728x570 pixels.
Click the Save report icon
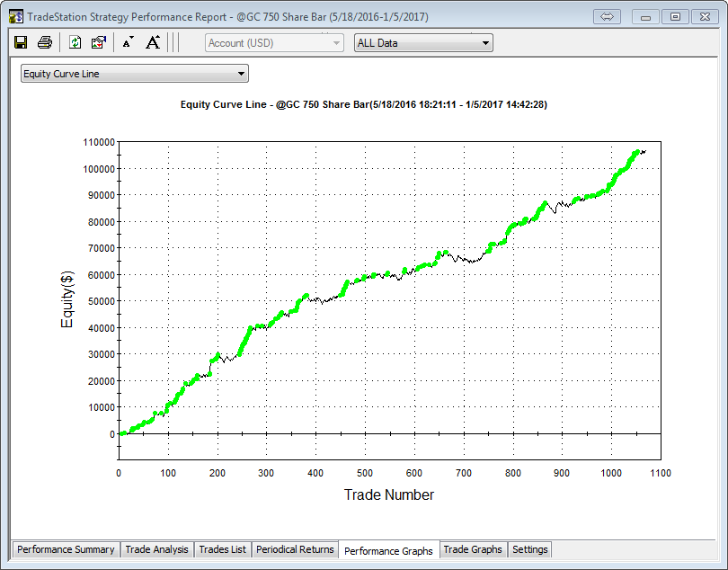click(x=22, y=42)
